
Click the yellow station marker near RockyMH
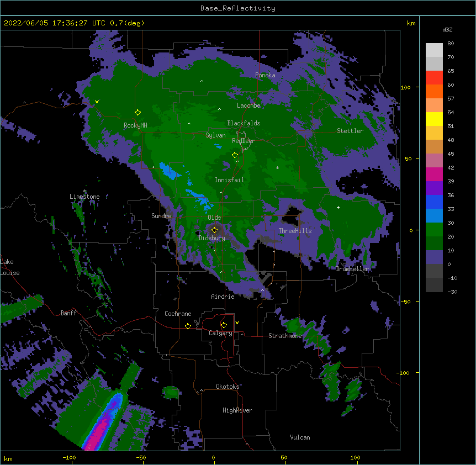coord(137,113)
